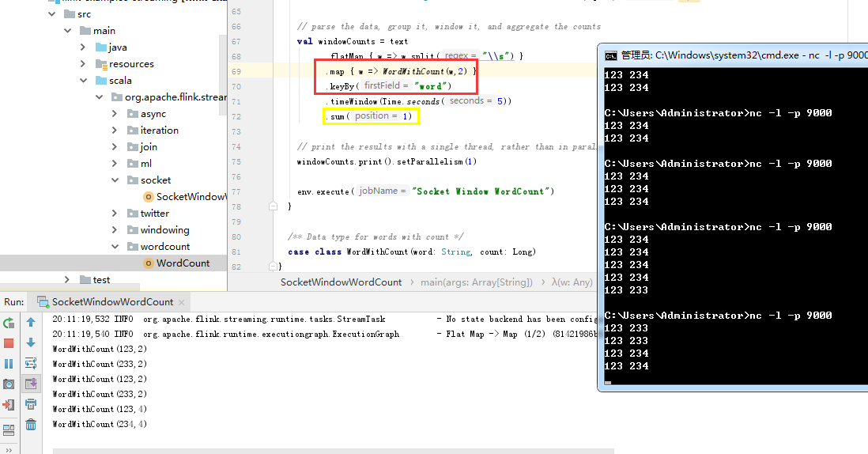Open the SocketWindowW file in the tree
868x454 pixels.
click(x=191, y=196)
